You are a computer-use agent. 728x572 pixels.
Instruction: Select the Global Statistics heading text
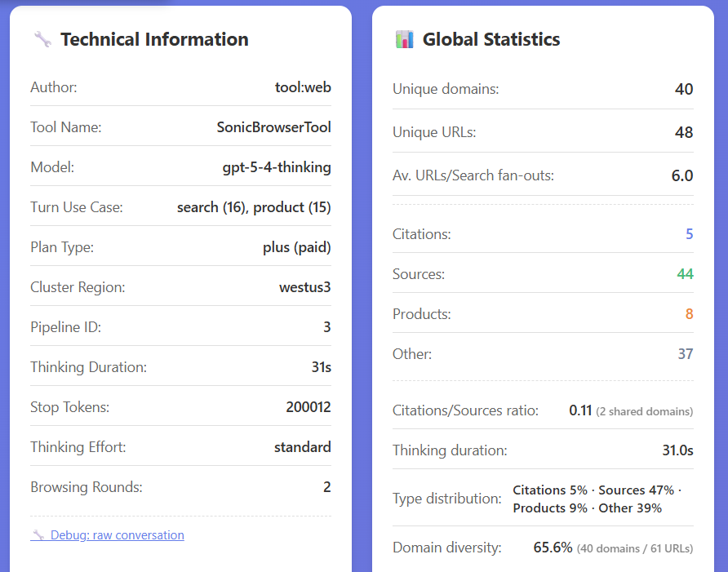click(x=491, y=39)
